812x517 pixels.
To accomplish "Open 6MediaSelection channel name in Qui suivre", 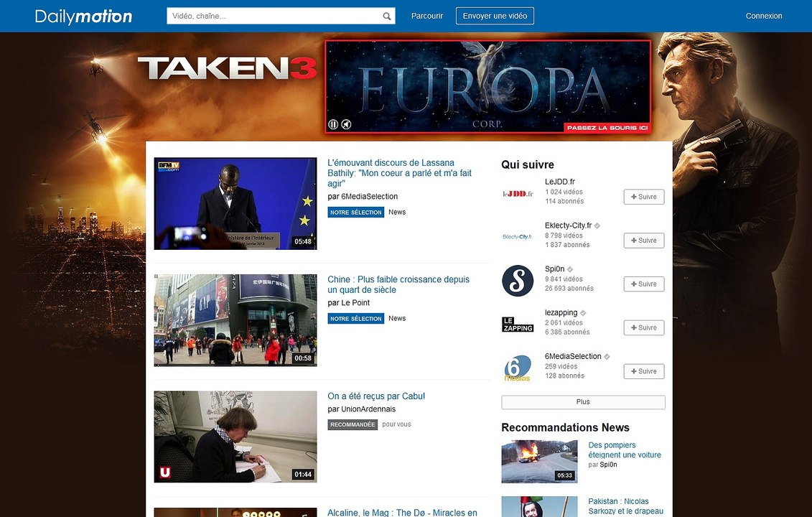I will (573, 356).
